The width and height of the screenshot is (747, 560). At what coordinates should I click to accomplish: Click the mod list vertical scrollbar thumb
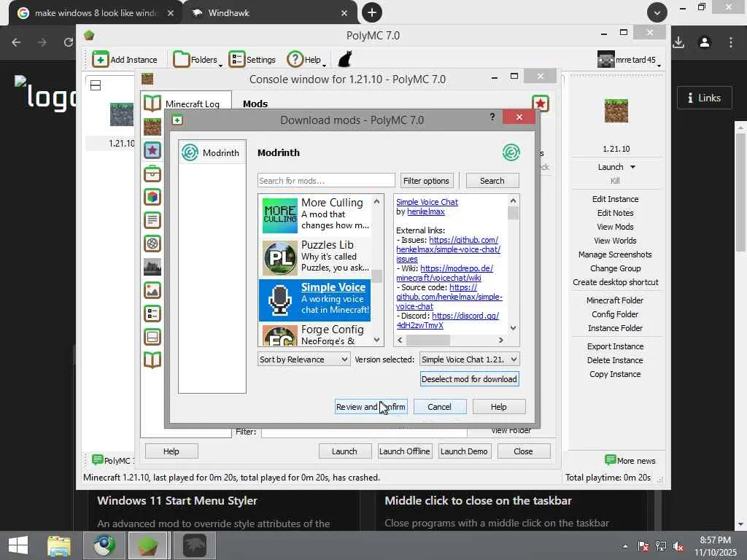click(377, 276)
